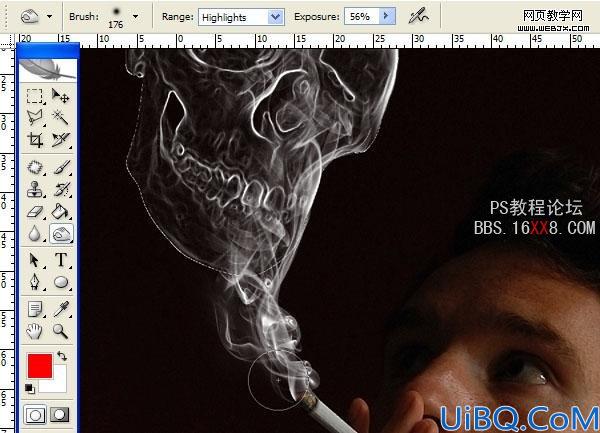The height and width of the screenshot is (433, 600).
Task: Switch to Quick Mask Mode
Action: point(60,415)
